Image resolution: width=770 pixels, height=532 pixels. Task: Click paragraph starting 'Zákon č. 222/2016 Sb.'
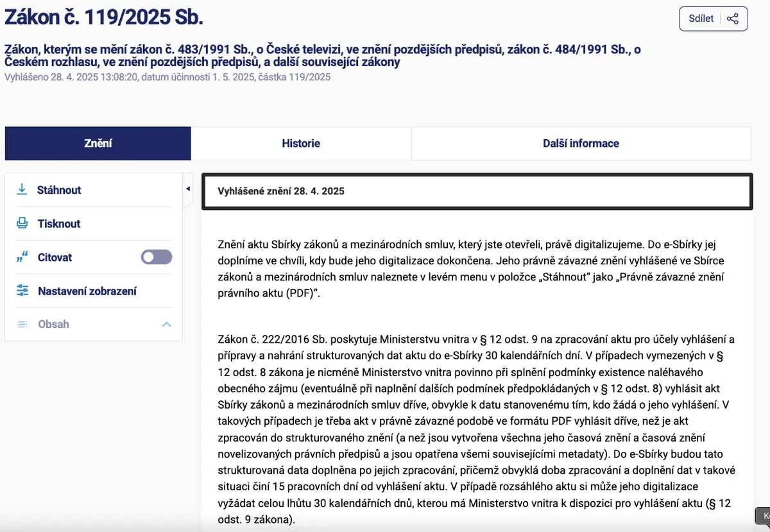click(x=477, y=429)
